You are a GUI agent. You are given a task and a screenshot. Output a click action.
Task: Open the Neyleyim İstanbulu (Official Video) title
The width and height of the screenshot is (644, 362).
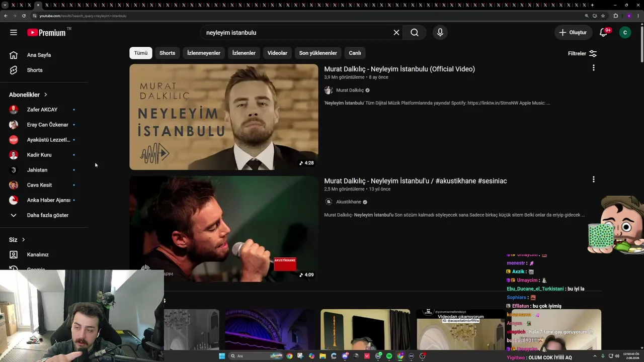pyautogui.click(x=399, y=69)
